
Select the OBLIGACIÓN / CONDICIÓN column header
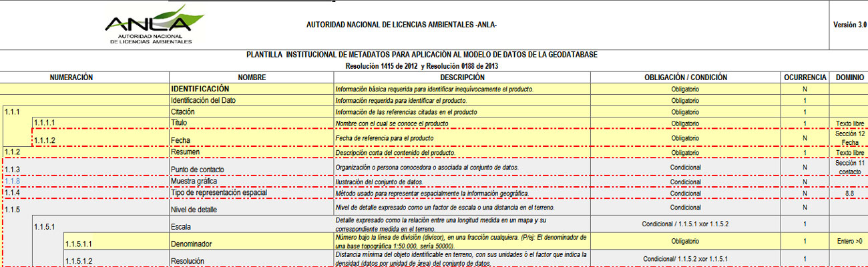point(686,77)
